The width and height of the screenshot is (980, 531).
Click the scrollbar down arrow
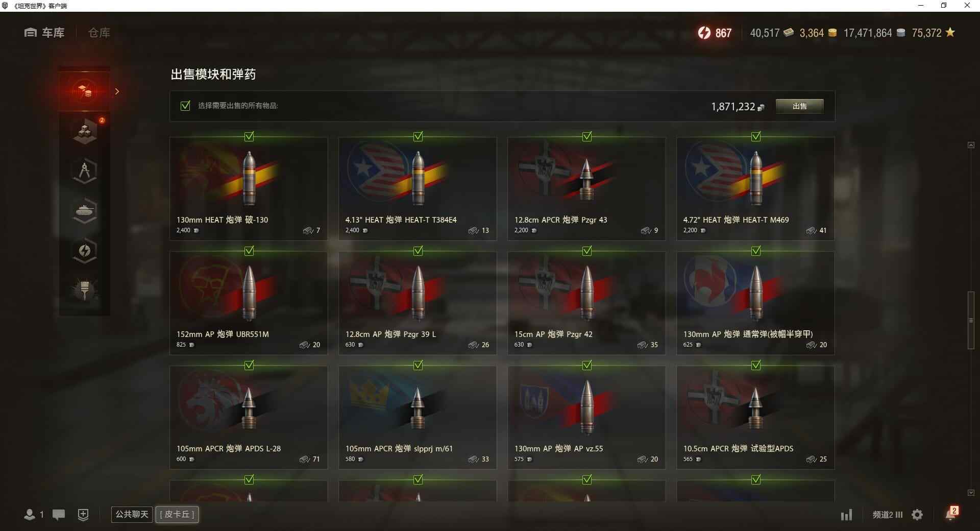click(971, 493)
